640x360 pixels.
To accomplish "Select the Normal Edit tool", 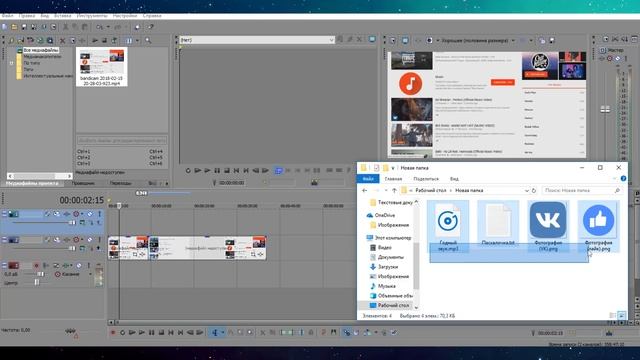I will click(215, 333).
